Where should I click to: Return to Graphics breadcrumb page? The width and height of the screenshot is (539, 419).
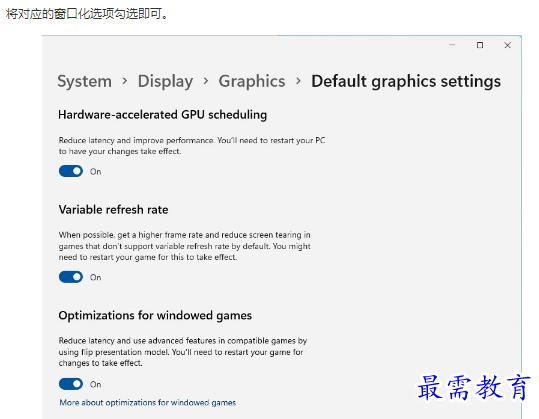click(252, 82)
